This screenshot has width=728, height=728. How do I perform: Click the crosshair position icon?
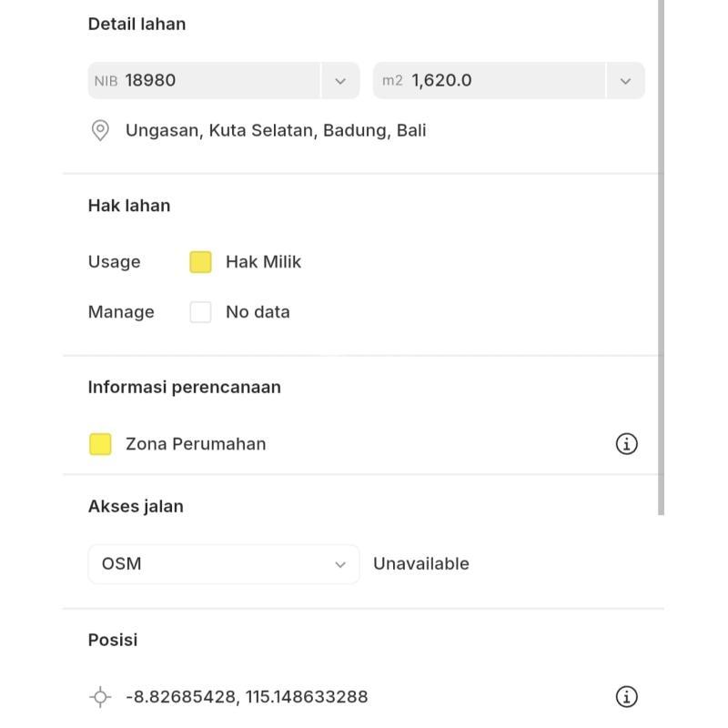pos(100,697)
